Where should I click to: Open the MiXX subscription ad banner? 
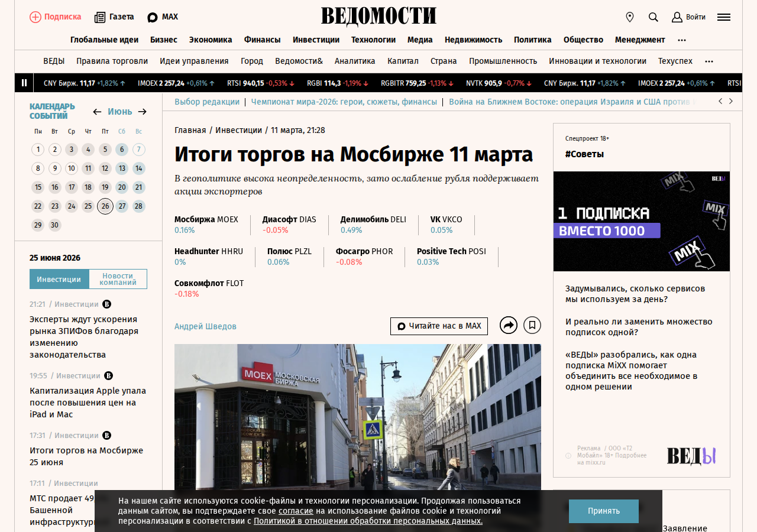click(x=642, y=221)
